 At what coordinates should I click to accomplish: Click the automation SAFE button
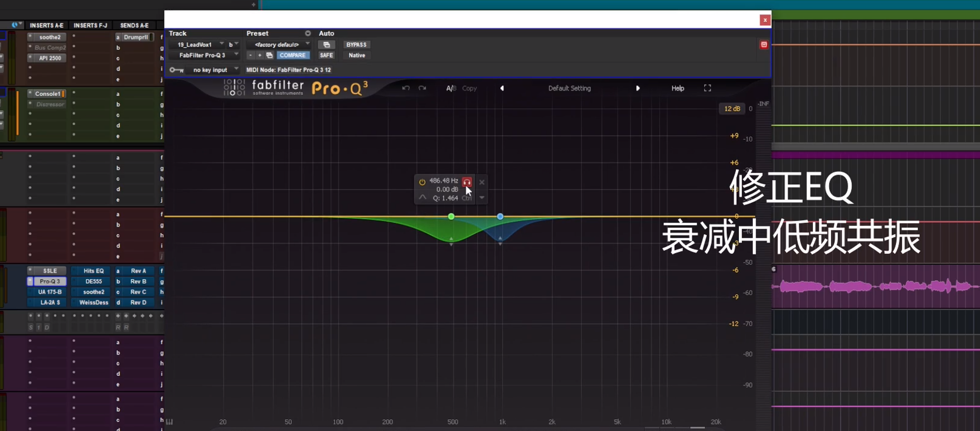(326, 55)
